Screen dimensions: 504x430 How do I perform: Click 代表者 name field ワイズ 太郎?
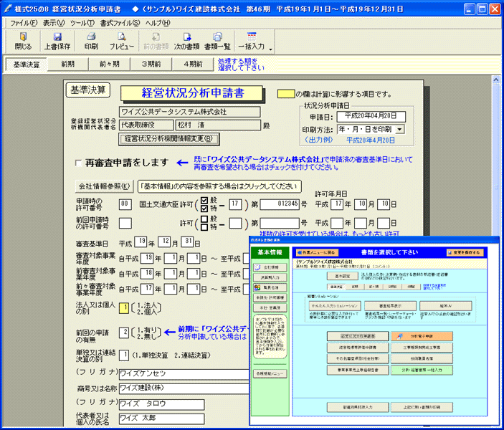click(162, 419)
